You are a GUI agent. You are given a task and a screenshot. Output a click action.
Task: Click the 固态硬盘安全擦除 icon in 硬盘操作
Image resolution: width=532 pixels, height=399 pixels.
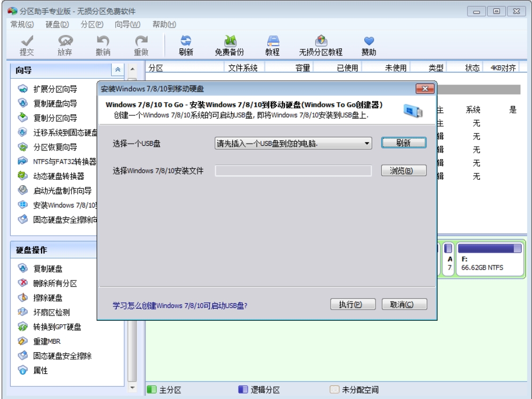pos(23,355)
